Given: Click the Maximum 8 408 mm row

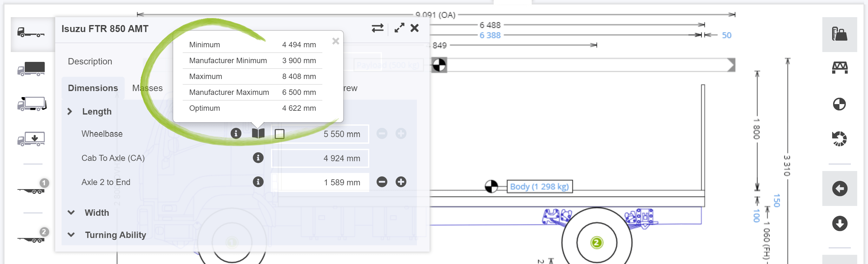Looking at the screenshot, I should [x=253, y=76].
